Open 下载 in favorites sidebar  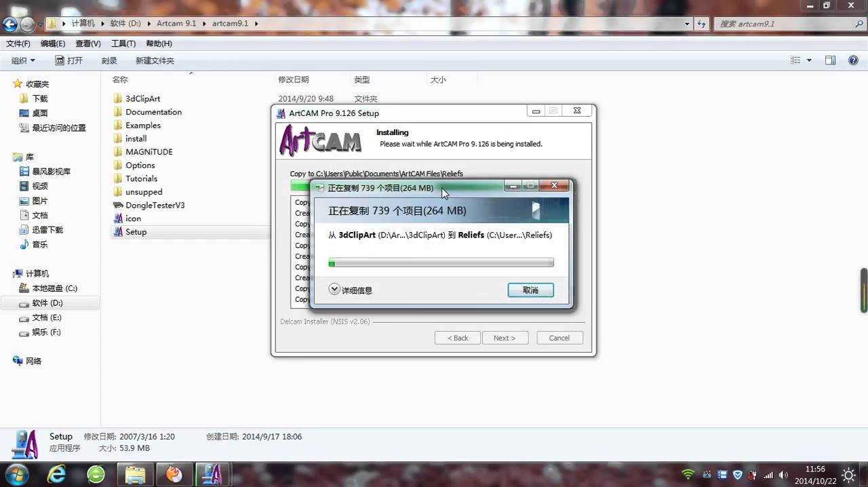point(40,98)
